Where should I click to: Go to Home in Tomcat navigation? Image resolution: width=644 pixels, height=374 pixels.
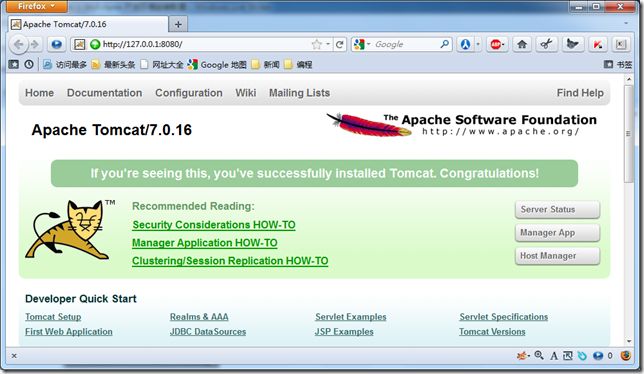tap(39, 93)
